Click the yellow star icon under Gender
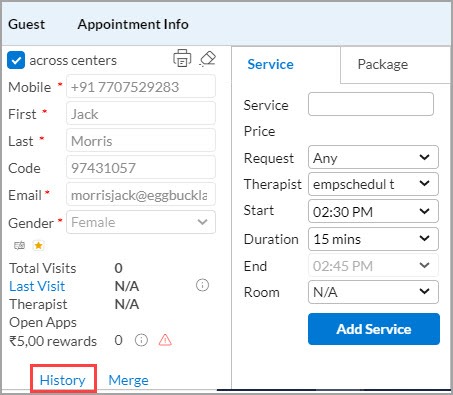This screenshot has width=453, height=395. [x=38, y=246]
